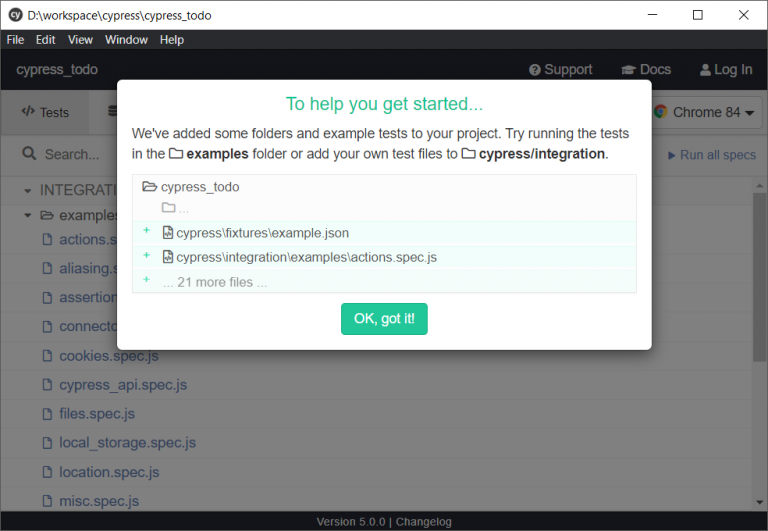Screen dimensions: 768x531
Task: Click Run all specs link
Action: click(x=711, y=155)
